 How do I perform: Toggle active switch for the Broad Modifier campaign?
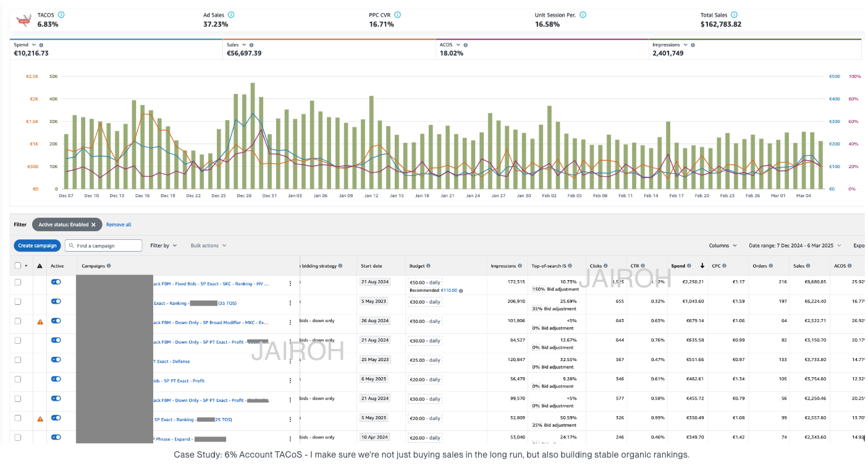[56, 321]
